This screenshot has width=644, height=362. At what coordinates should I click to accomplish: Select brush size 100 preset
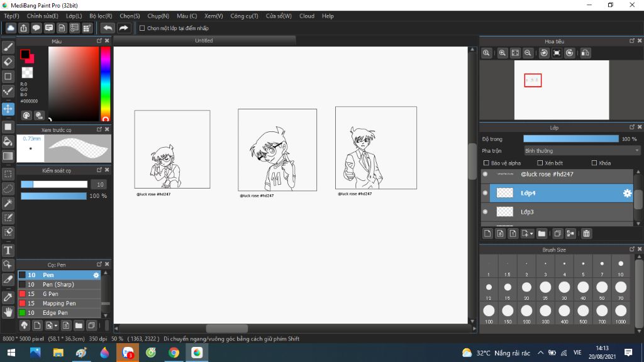coord(489,314)
